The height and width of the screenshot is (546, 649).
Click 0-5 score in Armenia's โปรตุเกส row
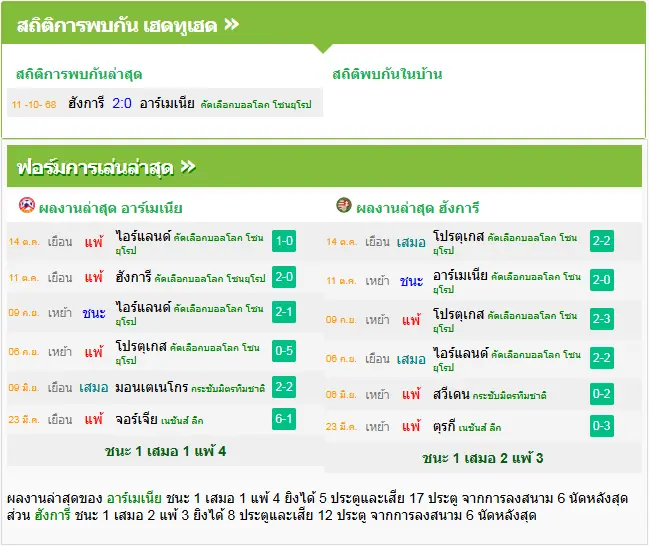(x=284, y=351)
